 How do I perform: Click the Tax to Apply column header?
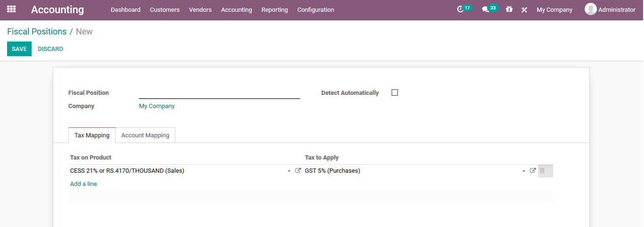coord(322,158)
